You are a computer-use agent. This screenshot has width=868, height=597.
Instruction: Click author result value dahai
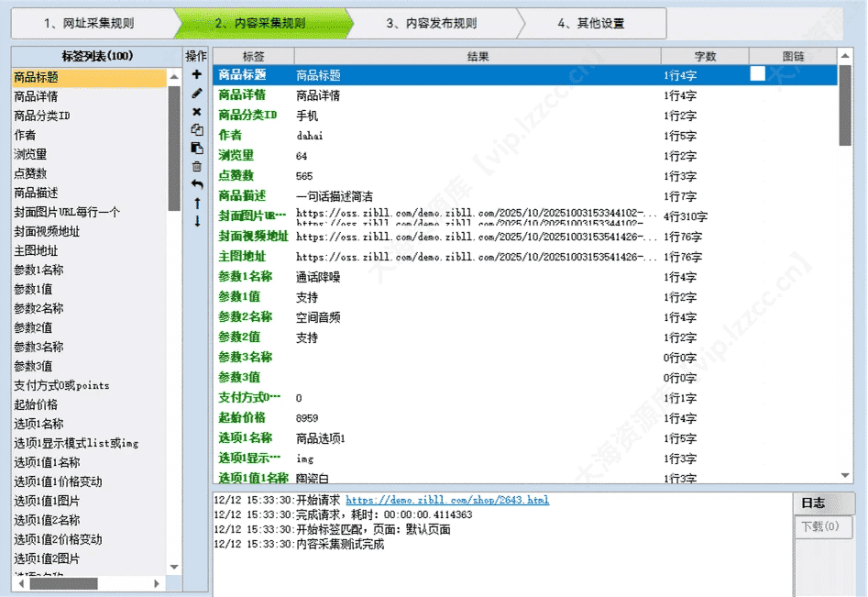(x=310, y=136)
